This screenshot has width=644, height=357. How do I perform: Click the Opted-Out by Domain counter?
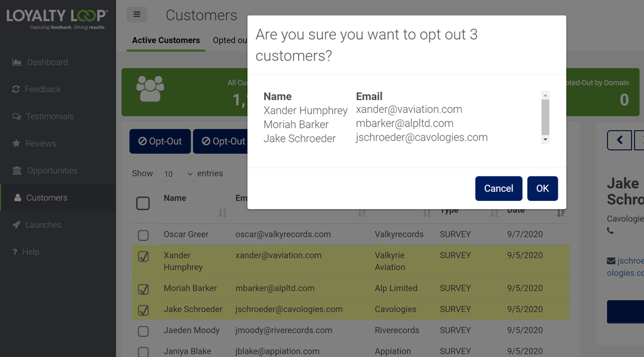point(624,100)
